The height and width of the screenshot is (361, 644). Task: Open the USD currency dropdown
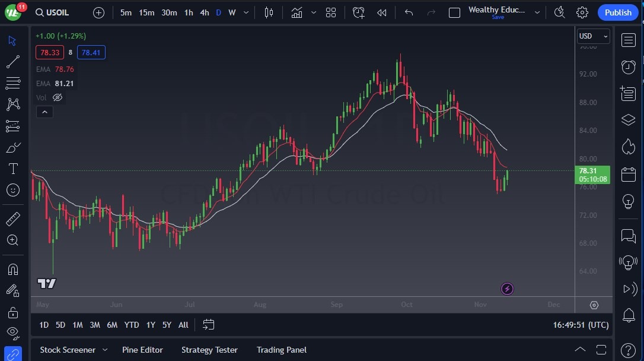(x=593, y=36)
